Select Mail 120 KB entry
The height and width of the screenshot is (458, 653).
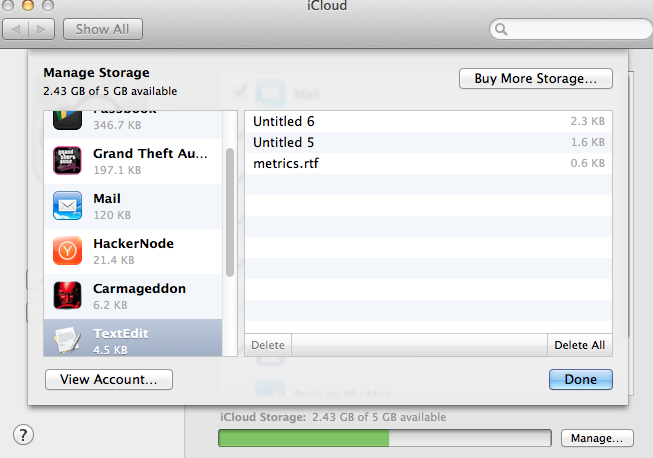click(x=133, y=206)
